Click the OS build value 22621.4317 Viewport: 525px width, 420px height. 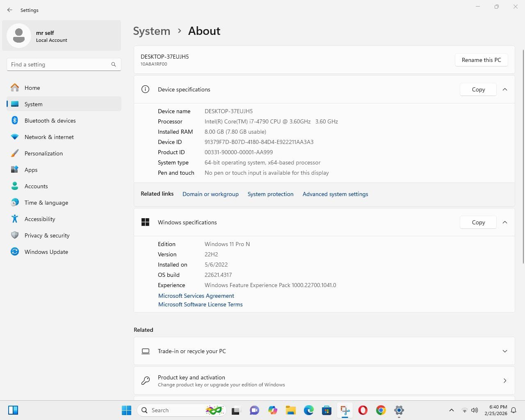[218, 275]
